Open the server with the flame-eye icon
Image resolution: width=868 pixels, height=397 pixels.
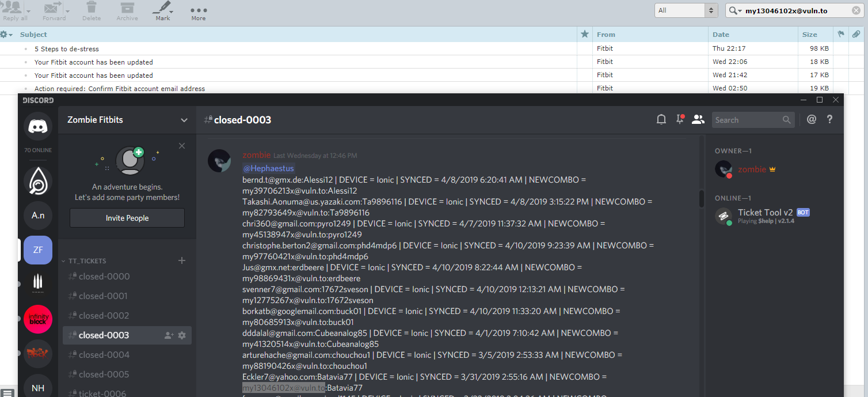point(38,182)
